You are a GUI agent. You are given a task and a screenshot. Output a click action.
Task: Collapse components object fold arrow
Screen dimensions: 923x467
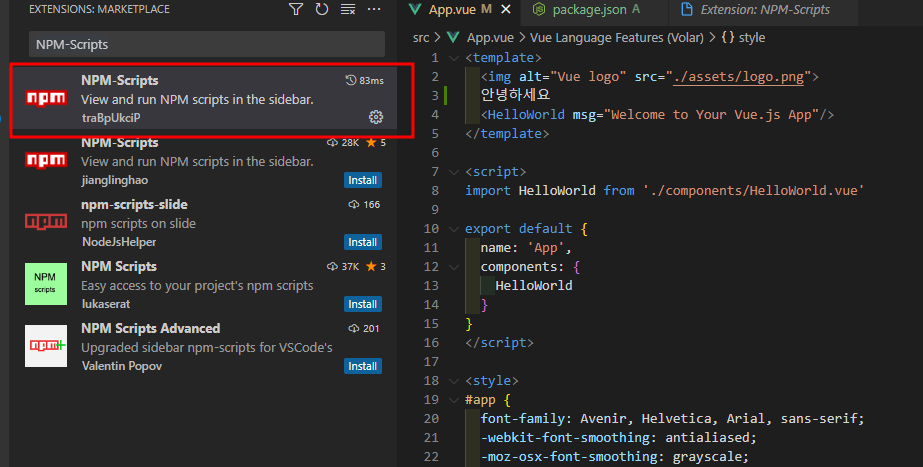pos(454,267)
